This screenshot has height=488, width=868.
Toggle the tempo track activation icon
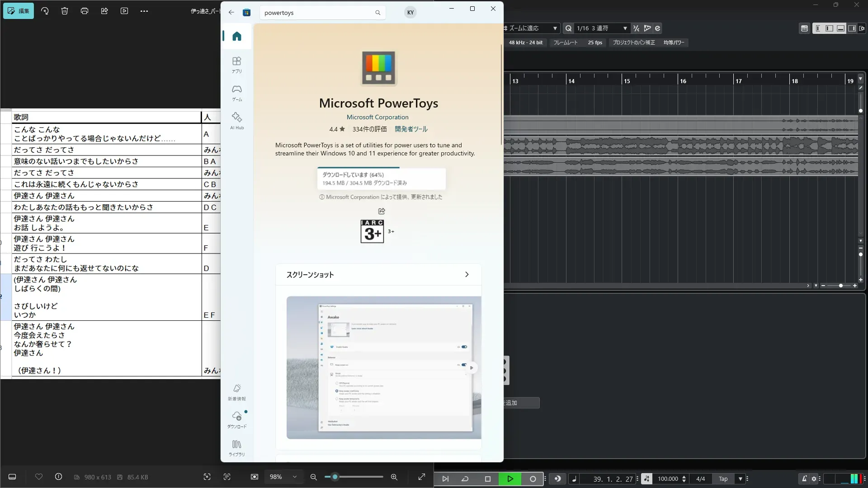(646, 479)
